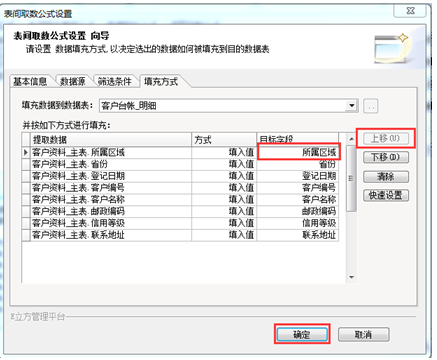Click 填入值 cell in the 客户名称 row
437x360 pixels.
(224, 200)
